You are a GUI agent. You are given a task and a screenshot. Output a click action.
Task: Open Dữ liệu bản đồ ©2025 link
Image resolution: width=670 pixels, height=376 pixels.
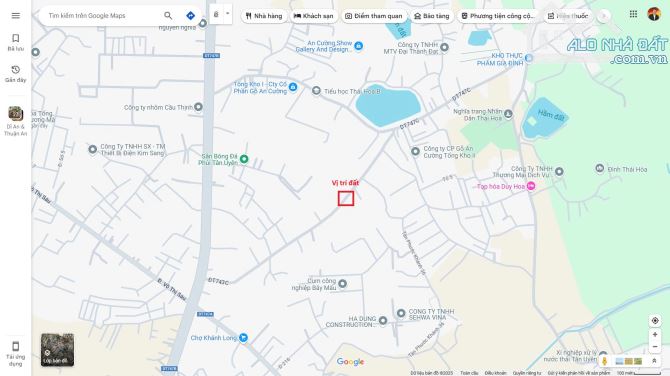click(432, 373)
